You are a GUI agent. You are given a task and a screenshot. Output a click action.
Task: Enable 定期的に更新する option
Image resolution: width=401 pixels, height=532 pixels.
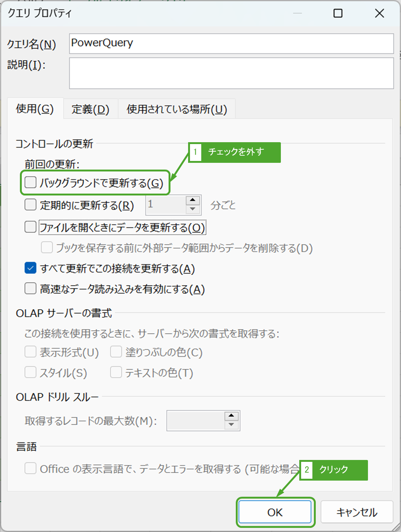(x=30, y=204)
